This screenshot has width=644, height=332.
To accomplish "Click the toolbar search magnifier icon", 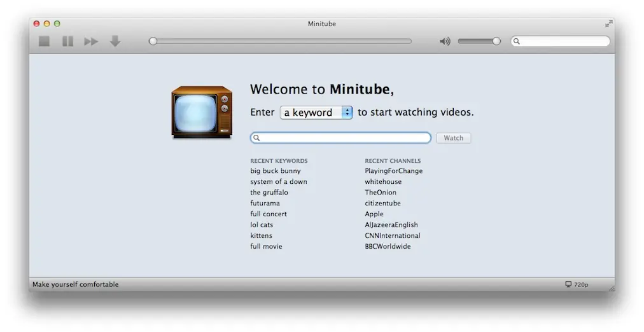I will point(517,41).
